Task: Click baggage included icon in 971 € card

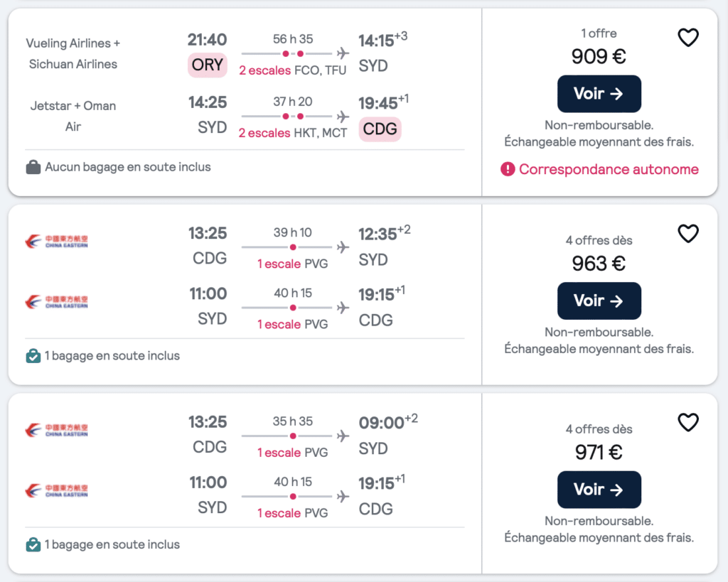Action: 33,544
